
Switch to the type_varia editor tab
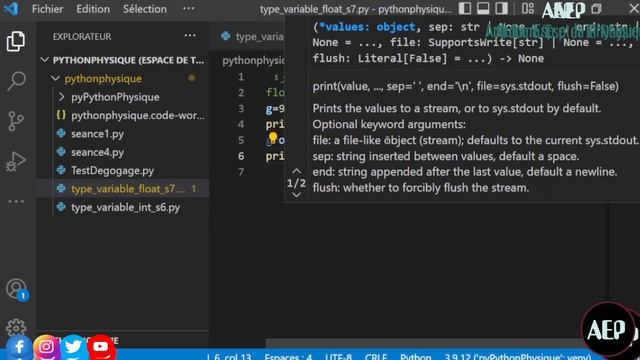(252, 37)
